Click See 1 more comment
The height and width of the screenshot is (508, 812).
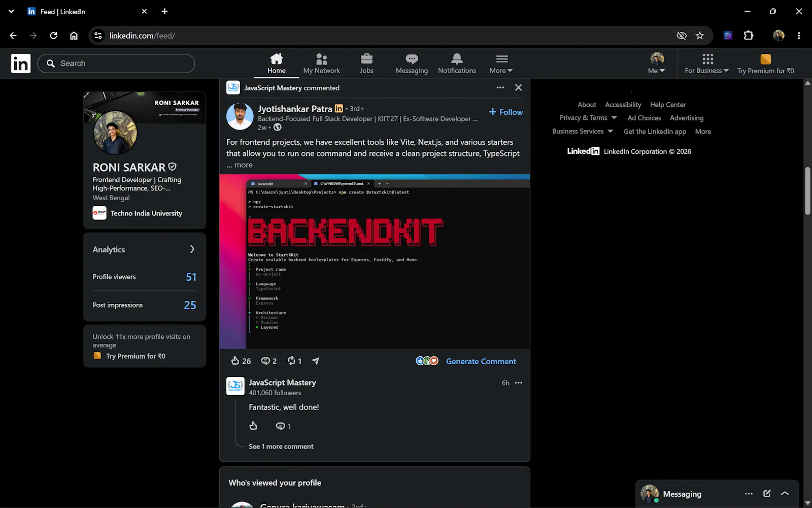tap(281, 447)
